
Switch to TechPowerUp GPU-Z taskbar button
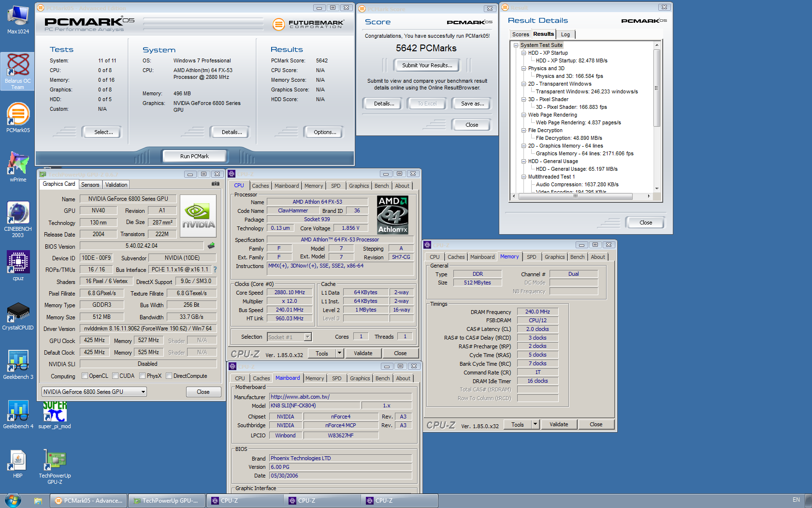(166, 501)
